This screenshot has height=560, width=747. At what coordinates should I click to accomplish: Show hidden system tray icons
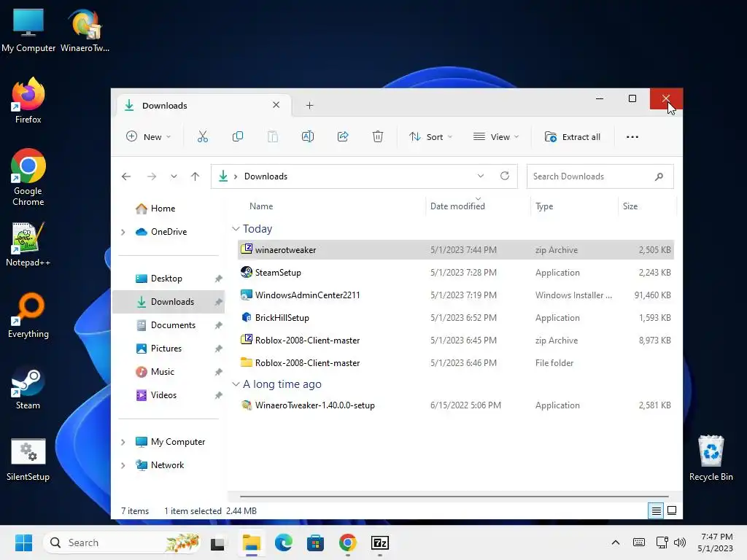(616, 542)
